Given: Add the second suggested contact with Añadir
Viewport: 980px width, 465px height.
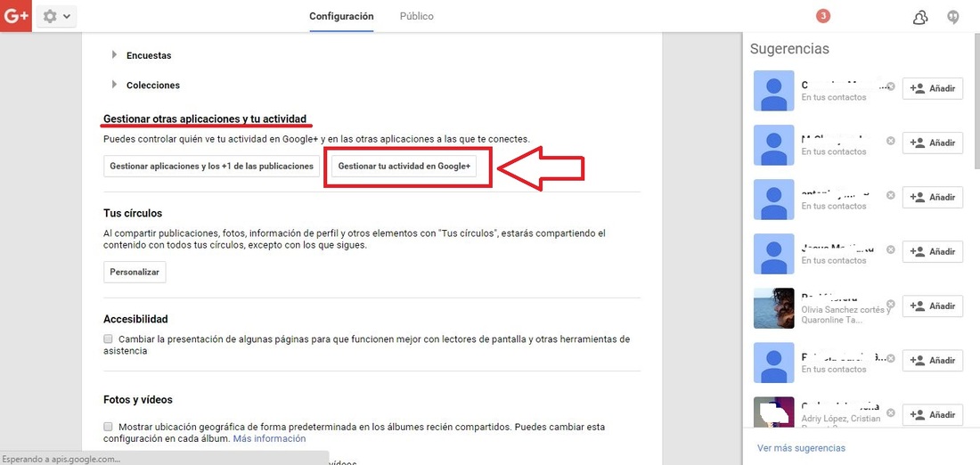Looking at the screenshot, I should [x=933, y=143].
